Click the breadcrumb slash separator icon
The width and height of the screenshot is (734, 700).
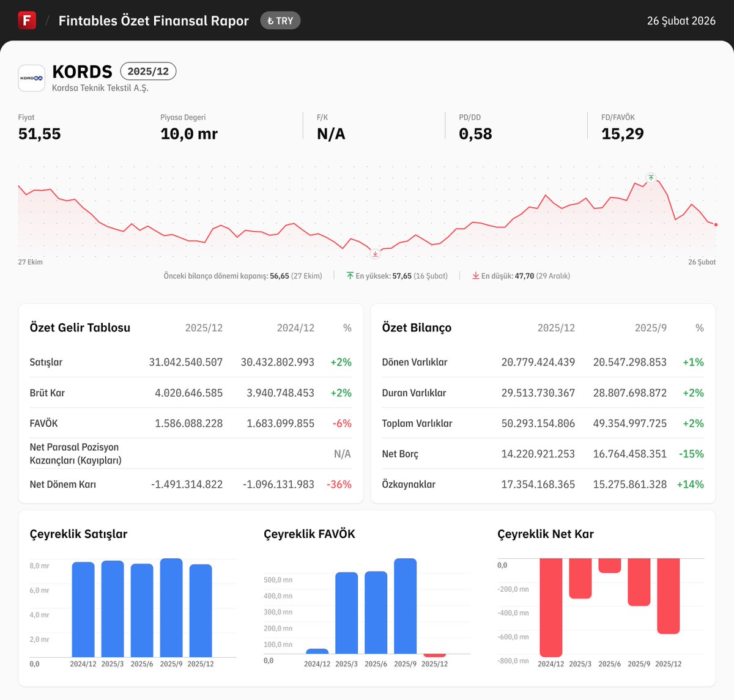coord(46,20)
